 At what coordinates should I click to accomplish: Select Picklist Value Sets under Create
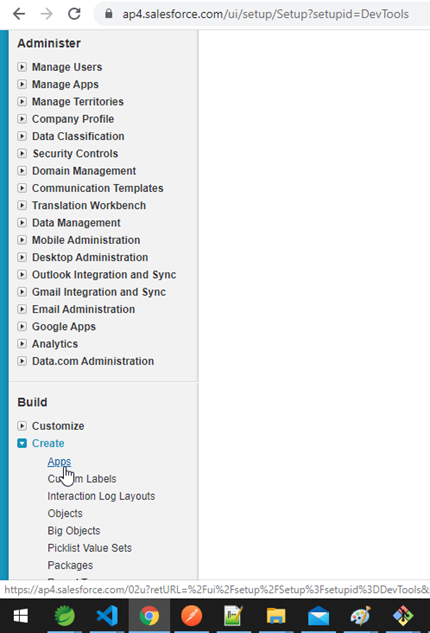pos(90,548)
